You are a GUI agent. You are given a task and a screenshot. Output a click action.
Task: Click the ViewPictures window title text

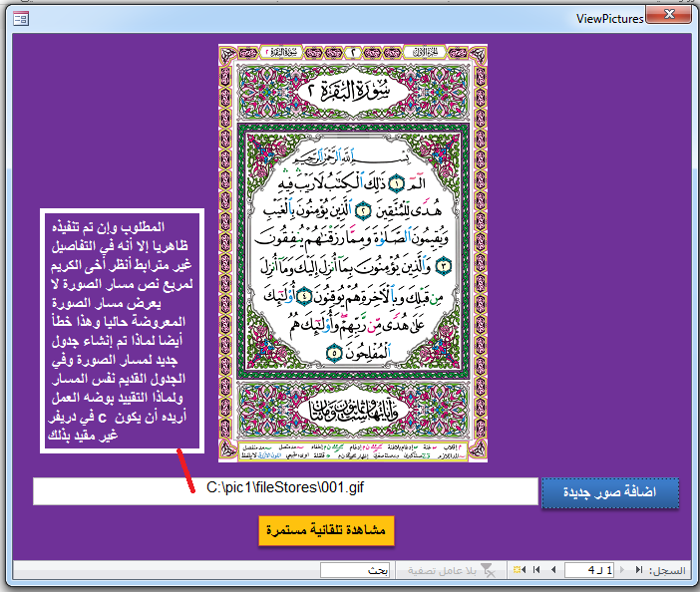click(x=609, y=19)
